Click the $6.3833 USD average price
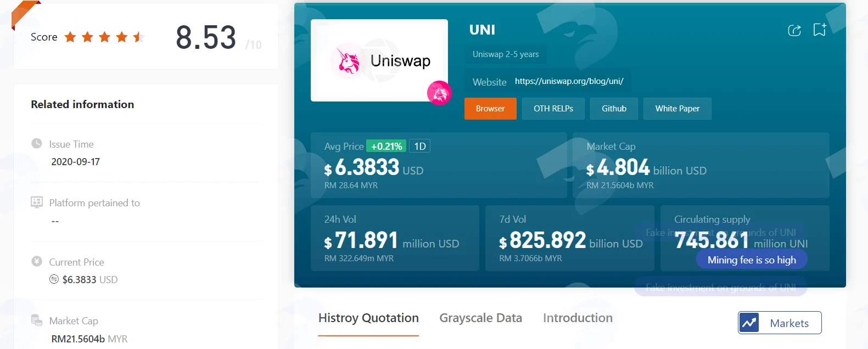The image size is (868, 349). [374, 167]
